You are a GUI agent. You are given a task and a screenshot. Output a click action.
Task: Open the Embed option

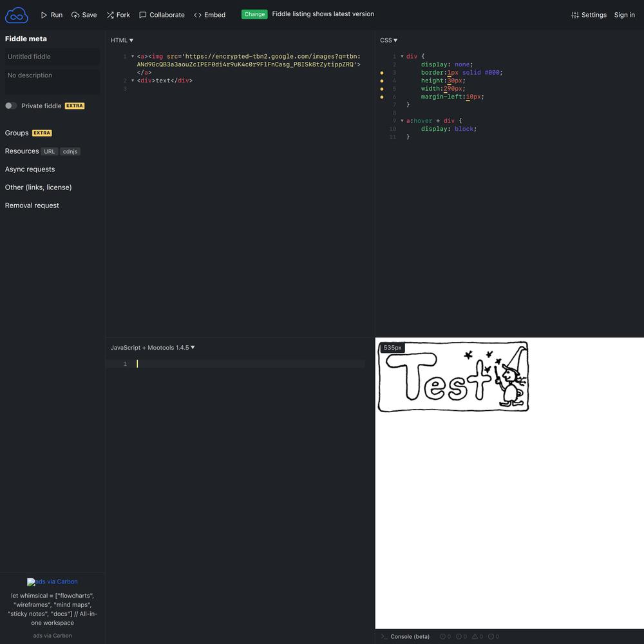coord(209,15)
